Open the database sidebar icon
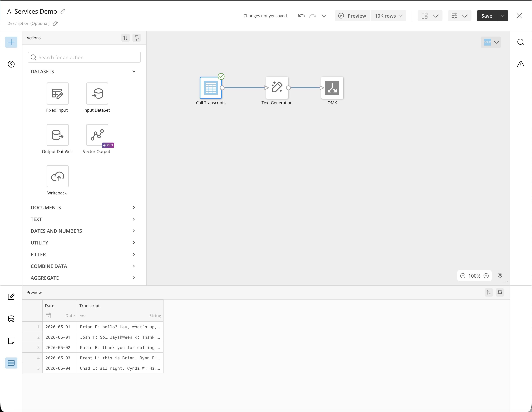Screen dimensions: 532x412 click(11, 319)
